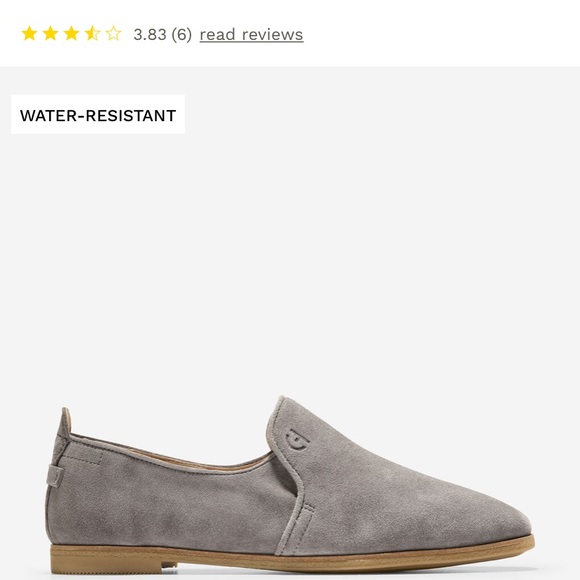580x580 pixels.
Task: Click the WATER-RESISTANT badge label
Action: pyautogui.click(x=98, y=114)
